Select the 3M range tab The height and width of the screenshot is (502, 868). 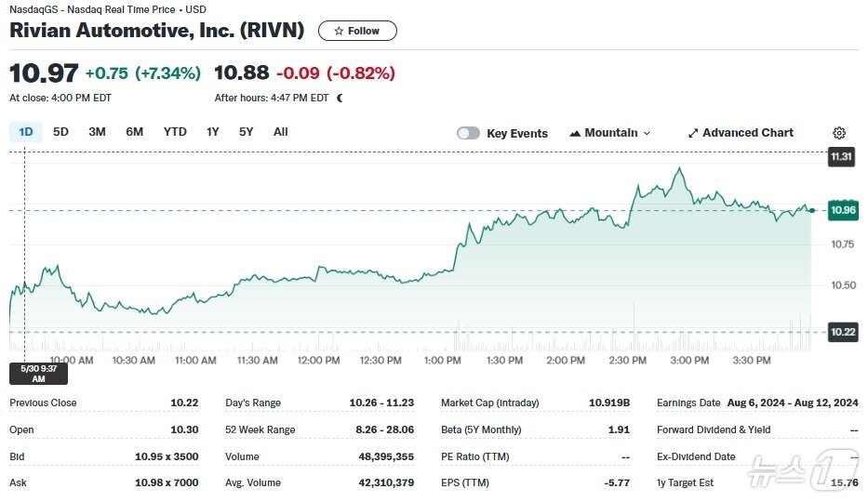pos(97,132)
